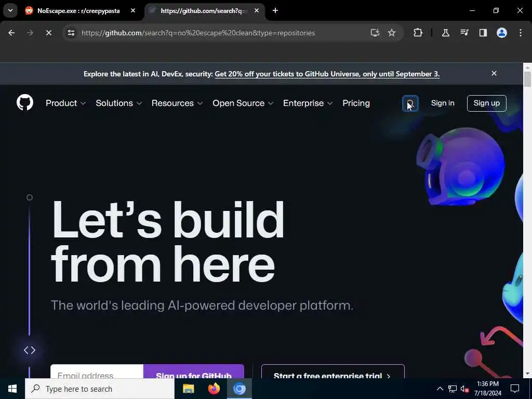Viewport: 532px width, 399px height.
Task: Close the NoEscape.exe r/creepypasta tab
Action: pos(133,10)
